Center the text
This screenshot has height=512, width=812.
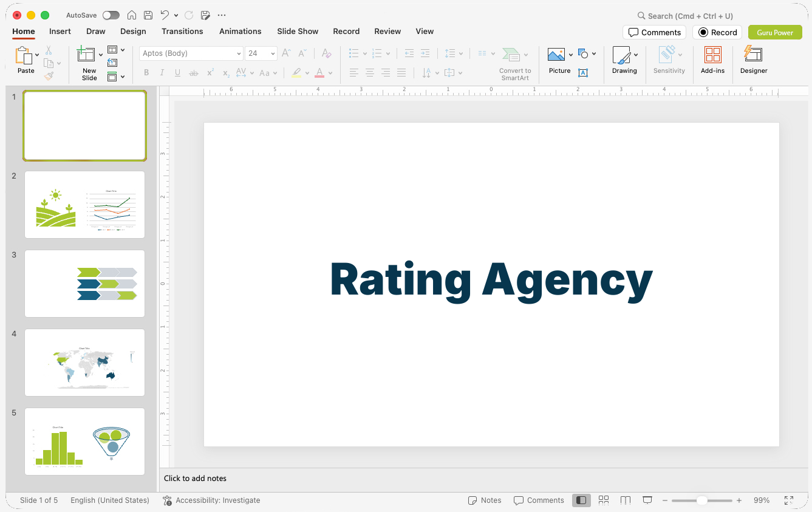(370, 73)
